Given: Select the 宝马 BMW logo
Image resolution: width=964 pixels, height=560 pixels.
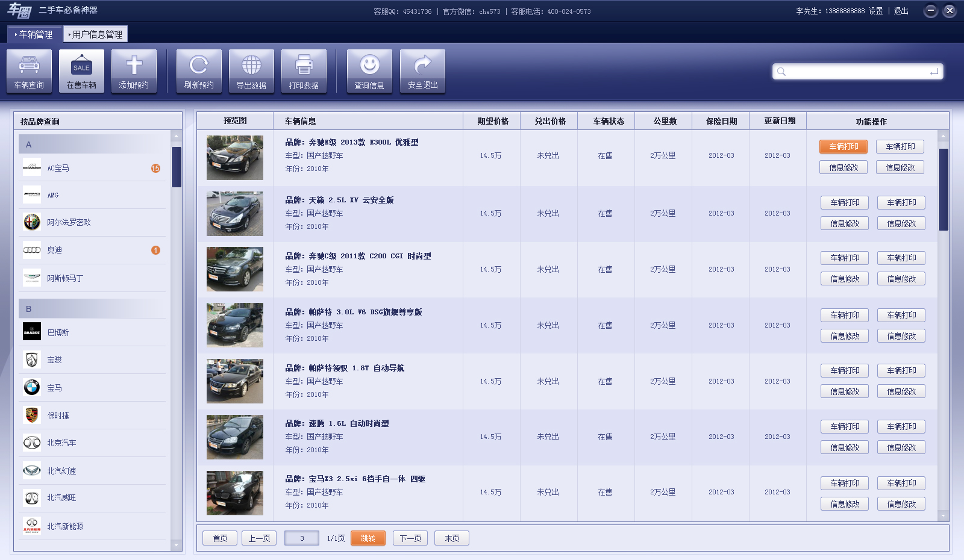Looking at the screenshot, I should tap(32, 387).
